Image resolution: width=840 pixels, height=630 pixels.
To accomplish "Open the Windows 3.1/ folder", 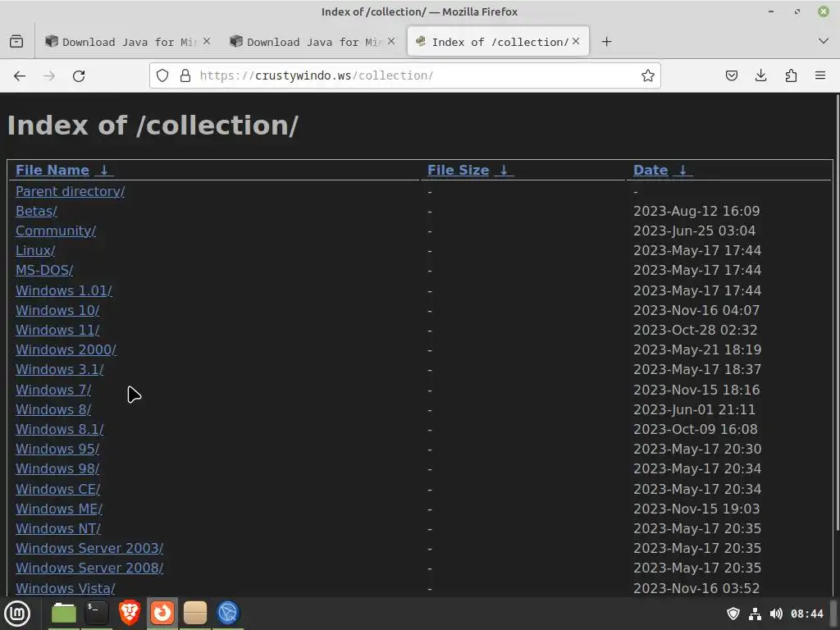I will 59,370.
